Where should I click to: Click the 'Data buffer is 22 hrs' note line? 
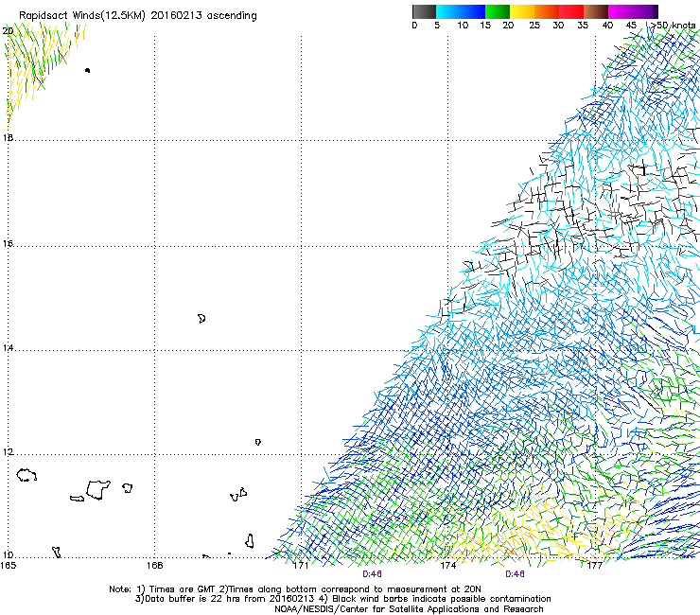tap(342, 599)
